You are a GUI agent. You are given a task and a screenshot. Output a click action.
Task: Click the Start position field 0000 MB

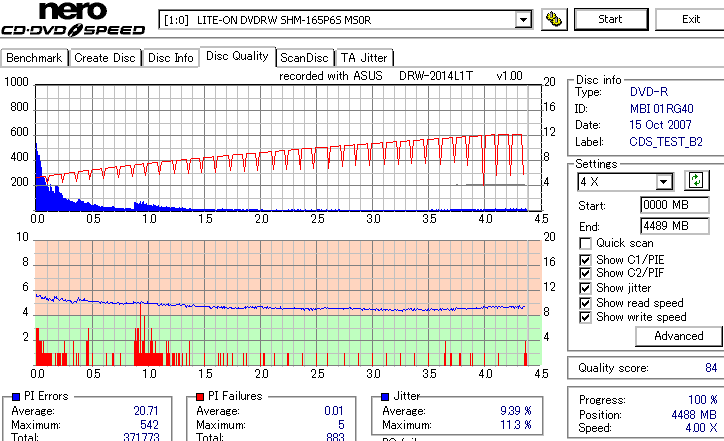click(675, 205)
